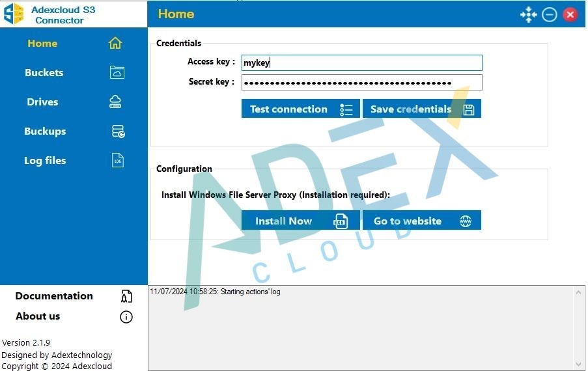This screenshot has height=371, width=588.
Task: Click 'Designed by Adextechnology' text
Action: [x=57, y=355]
